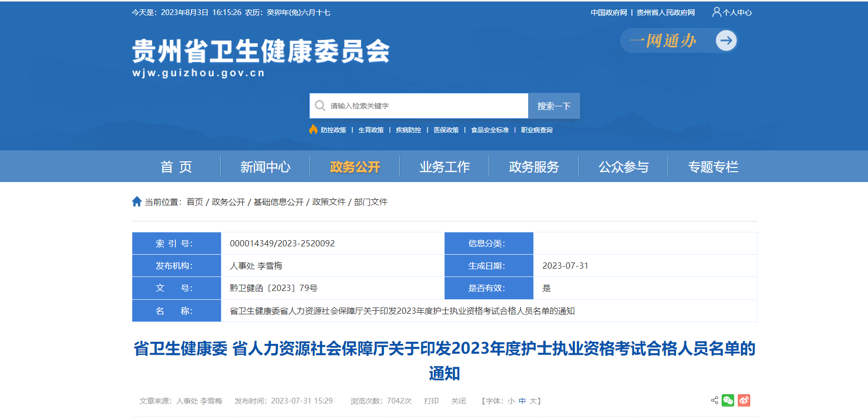
Task: Click into the keyword search field
Action: click(x=425, y=106)
